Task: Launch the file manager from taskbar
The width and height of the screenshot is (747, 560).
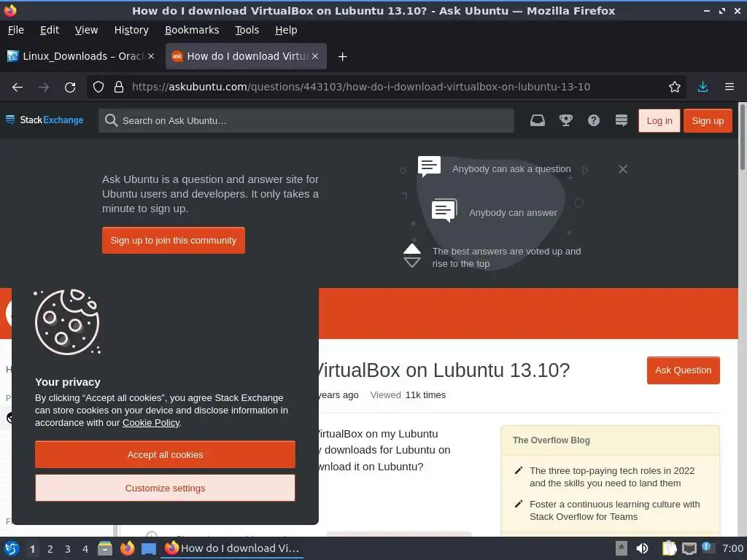Action: pyautogui.click(x=105, y=548)
